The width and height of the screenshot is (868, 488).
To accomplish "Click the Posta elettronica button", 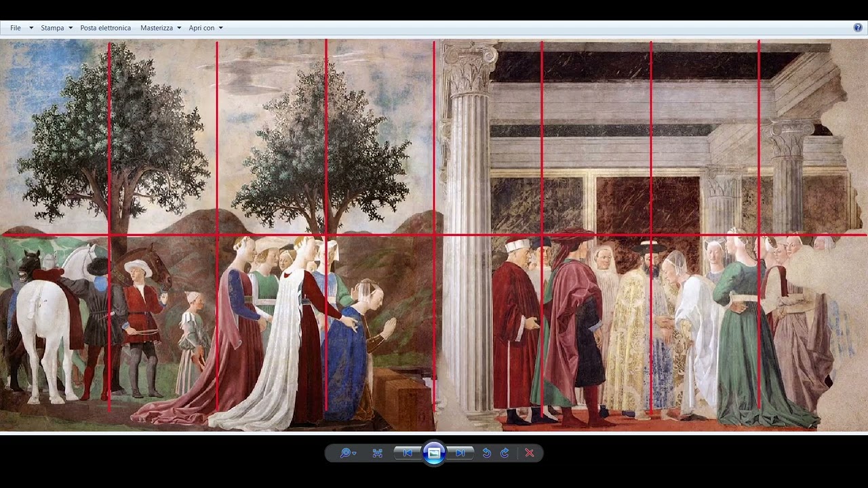I will (106, 28).
